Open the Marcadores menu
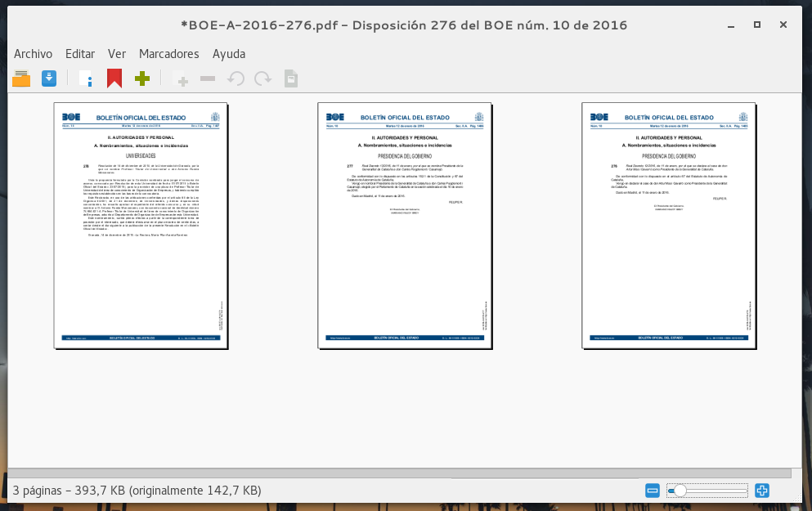Image resolution: width=812 pixels, height=511 pixels. (168, 53)
